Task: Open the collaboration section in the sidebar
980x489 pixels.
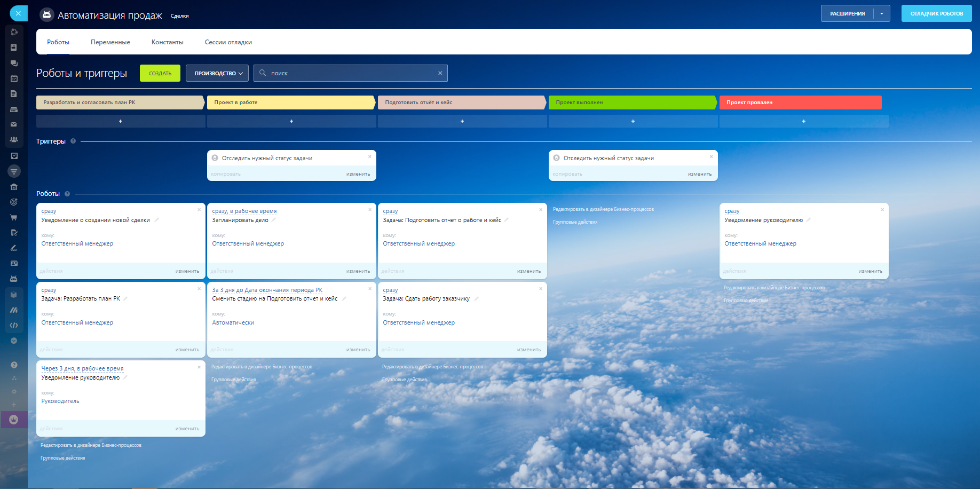Action: tap(14, 32)
